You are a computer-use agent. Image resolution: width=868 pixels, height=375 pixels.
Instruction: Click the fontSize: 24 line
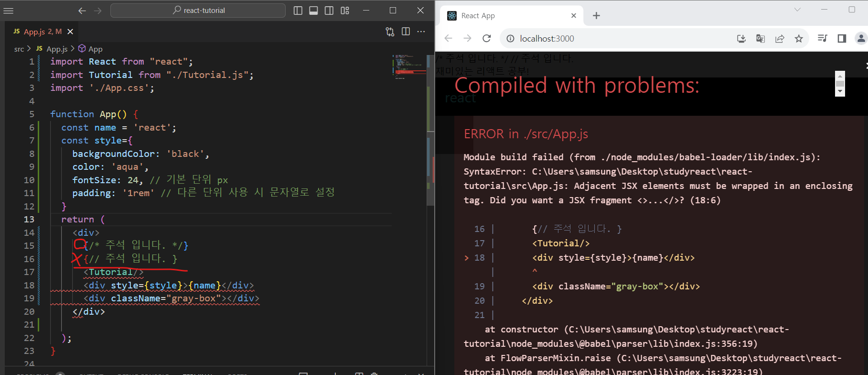click(x=150, y=180)
